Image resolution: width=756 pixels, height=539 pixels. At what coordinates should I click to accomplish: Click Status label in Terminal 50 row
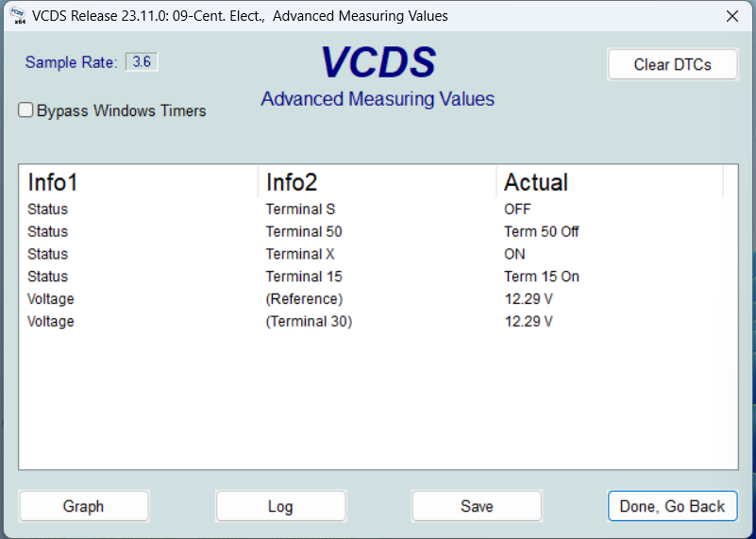pos(48,232)
